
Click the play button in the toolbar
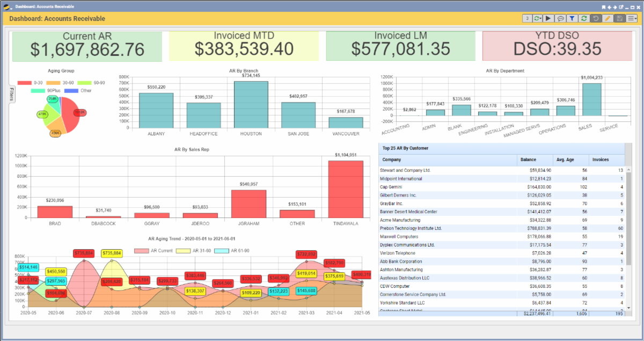pyautogui.click(x=548, y=18)
